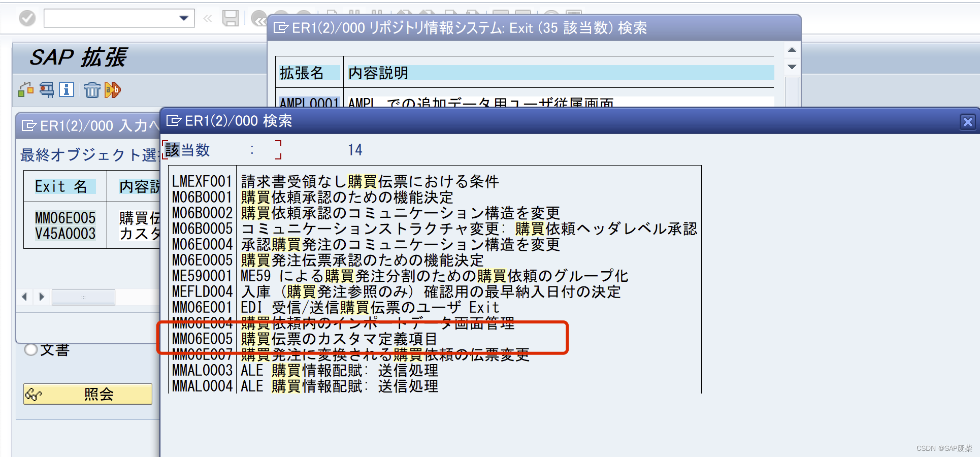Click the a-to-b rename icon
The width and height of the screenshot is (980, 457).
coord(113,90)
